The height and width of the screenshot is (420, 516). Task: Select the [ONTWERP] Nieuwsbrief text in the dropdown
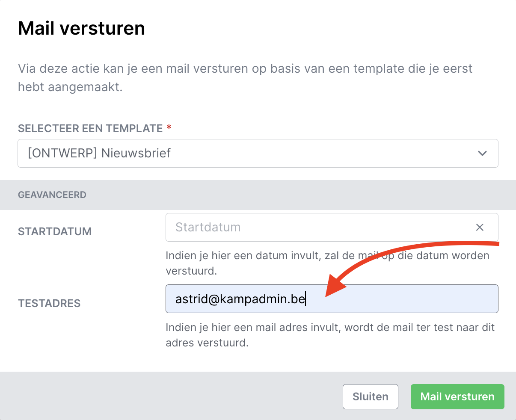coord(99,153)
